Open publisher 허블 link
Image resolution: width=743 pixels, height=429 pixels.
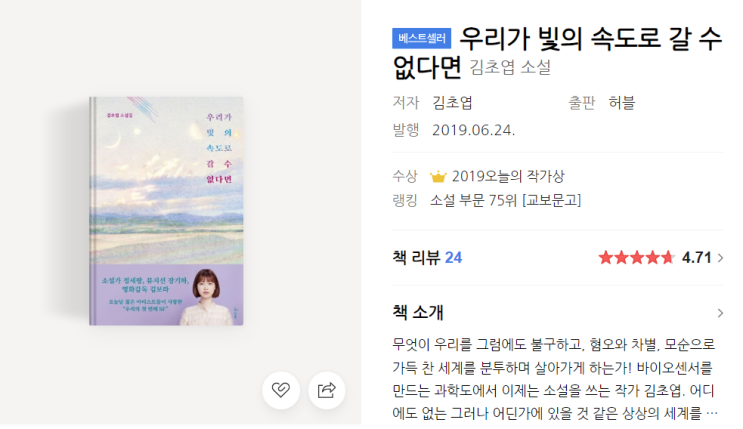click(x=621, y=102)
